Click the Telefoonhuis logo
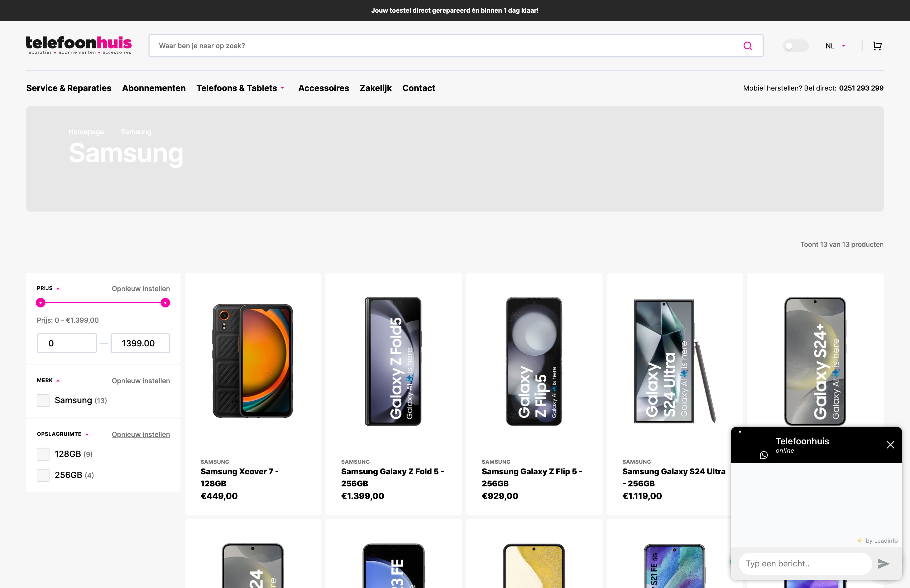Image resolution: width=910 pixels, height=588 pixels. 78,45
